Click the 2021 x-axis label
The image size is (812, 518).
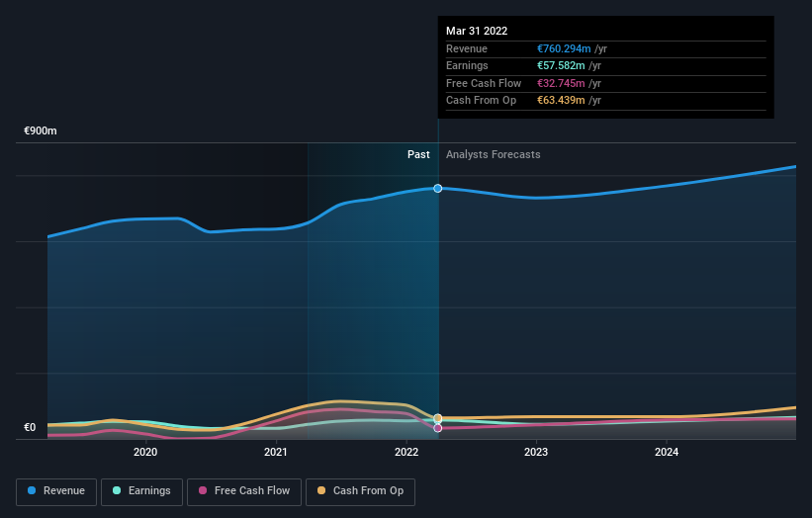click(276, 452)
